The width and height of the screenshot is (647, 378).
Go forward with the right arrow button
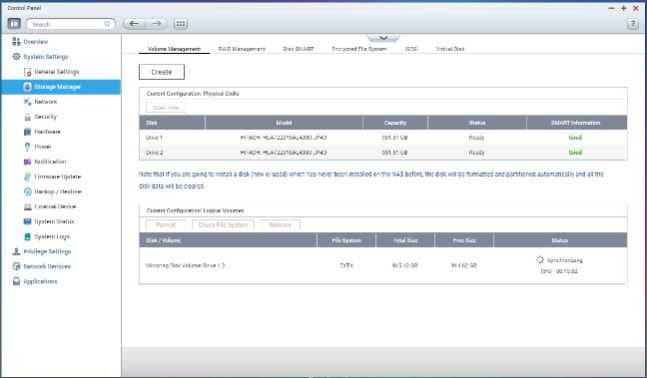coord(157,24)
